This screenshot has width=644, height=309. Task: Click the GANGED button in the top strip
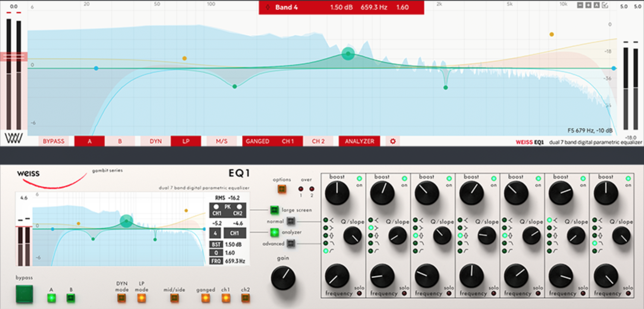click(x=258, y=141)
